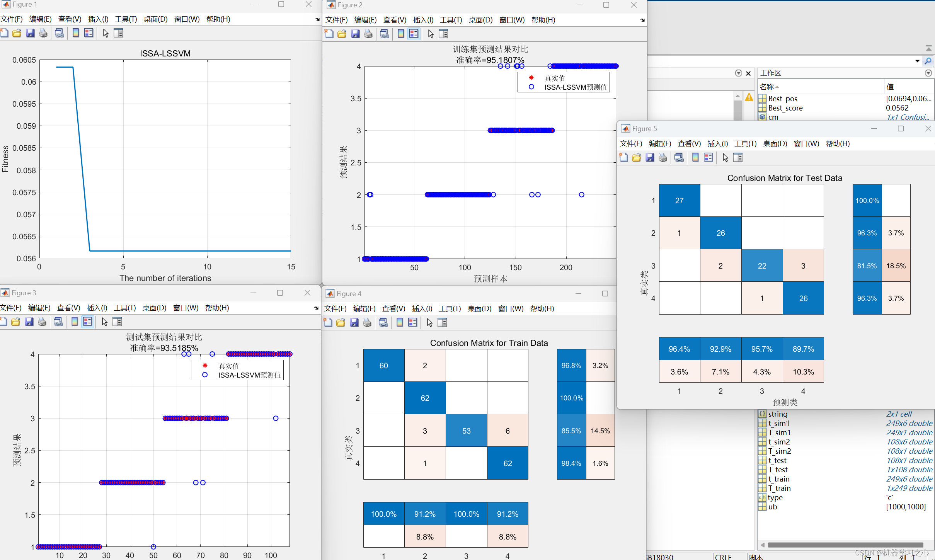The height and width of the screenshot is (560, 935).
Task: Select Edit Plot arrow in Figure 2 toolbar
Action: pos(431,34)
